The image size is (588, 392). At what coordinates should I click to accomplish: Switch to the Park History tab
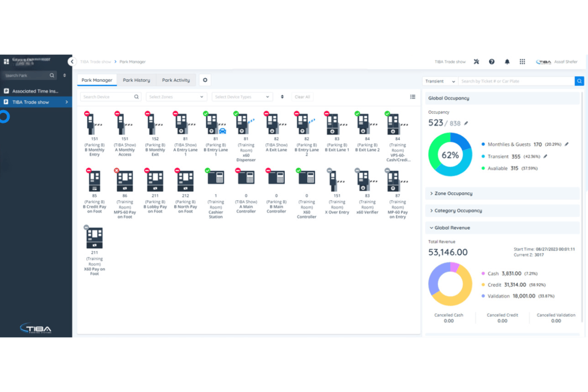(137, 80)
